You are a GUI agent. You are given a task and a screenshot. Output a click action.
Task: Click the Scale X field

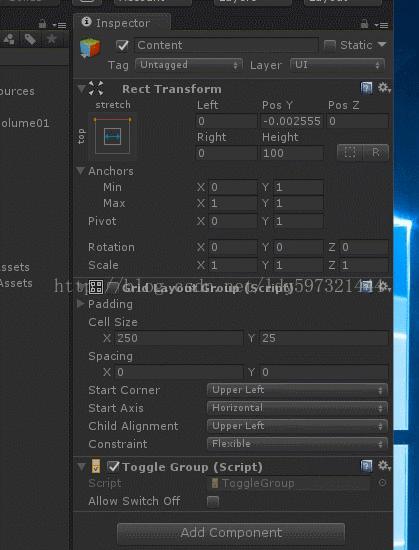point(233,265)
